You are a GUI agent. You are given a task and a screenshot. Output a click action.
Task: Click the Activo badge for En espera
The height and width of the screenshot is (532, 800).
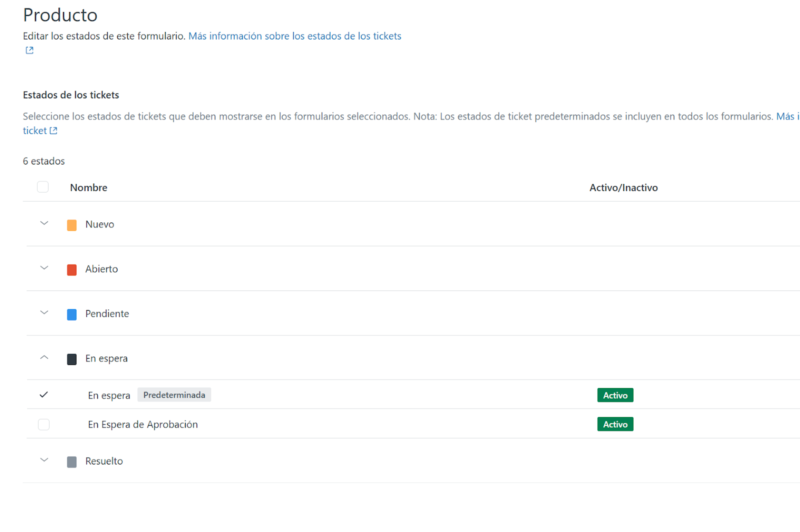[x=615, y=395]
